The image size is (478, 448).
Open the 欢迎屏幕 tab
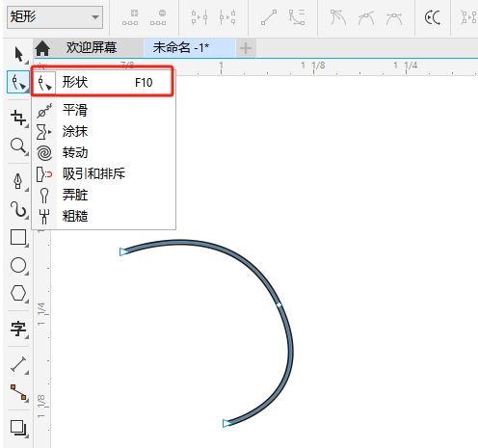point(92,48)
